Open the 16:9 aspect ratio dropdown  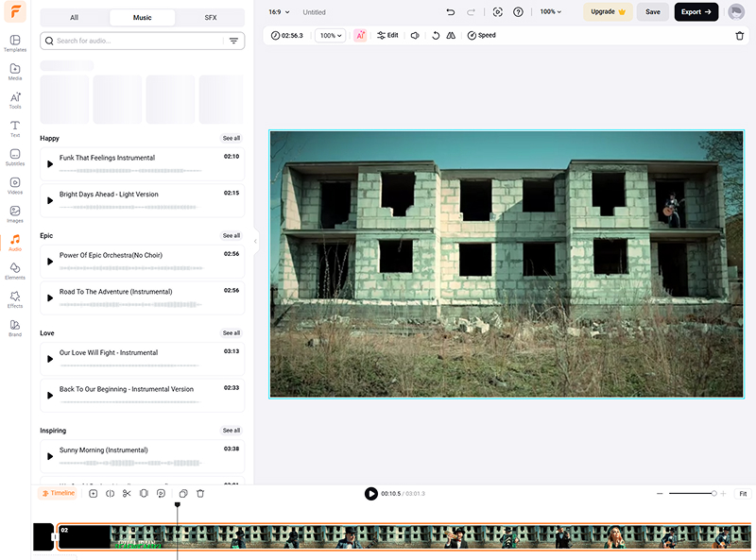[x=277, y=12]
